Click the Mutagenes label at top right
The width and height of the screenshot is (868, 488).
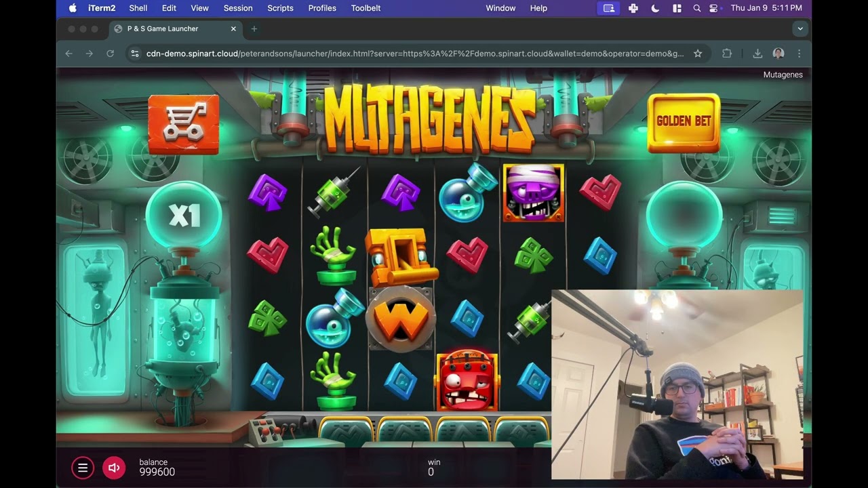[783, 75]
